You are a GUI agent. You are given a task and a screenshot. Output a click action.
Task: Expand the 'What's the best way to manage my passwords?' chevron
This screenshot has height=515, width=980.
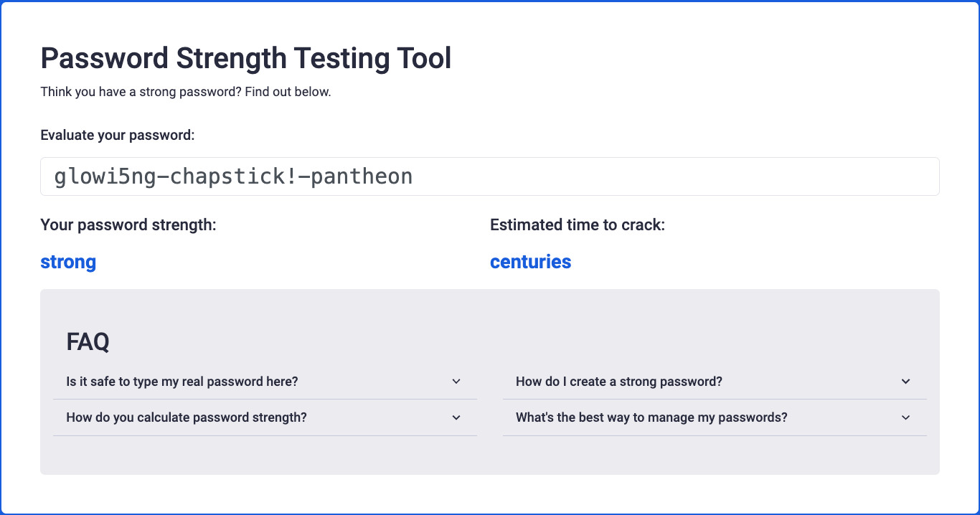click(905, 417)
